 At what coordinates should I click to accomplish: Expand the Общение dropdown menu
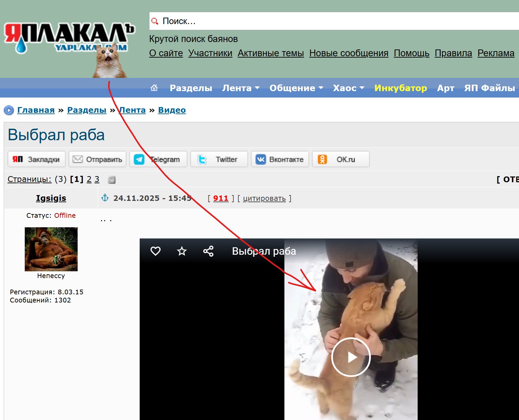point(296,88)
